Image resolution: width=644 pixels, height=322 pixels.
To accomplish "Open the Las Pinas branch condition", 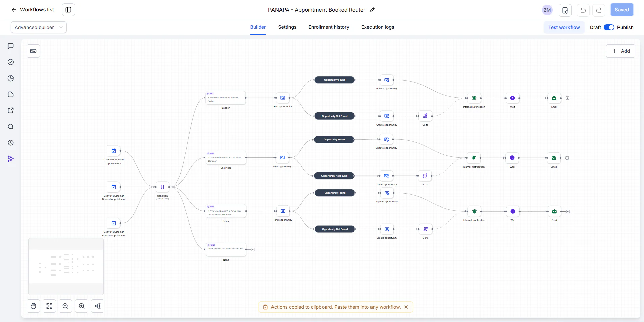I will tap(226, 158).
